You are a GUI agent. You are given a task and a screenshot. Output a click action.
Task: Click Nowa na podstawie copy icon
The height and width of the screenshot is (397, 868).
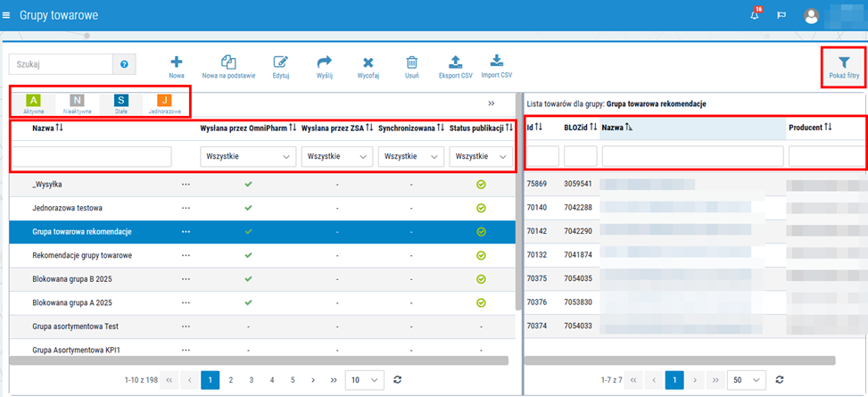pos(228,62)
